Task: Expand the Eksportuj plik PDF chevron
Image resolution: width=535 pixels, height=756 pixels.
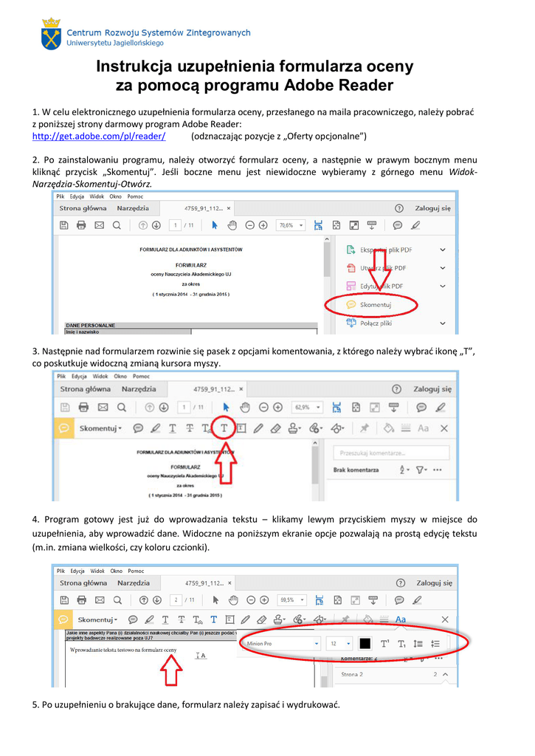Action: click(442, 250)
